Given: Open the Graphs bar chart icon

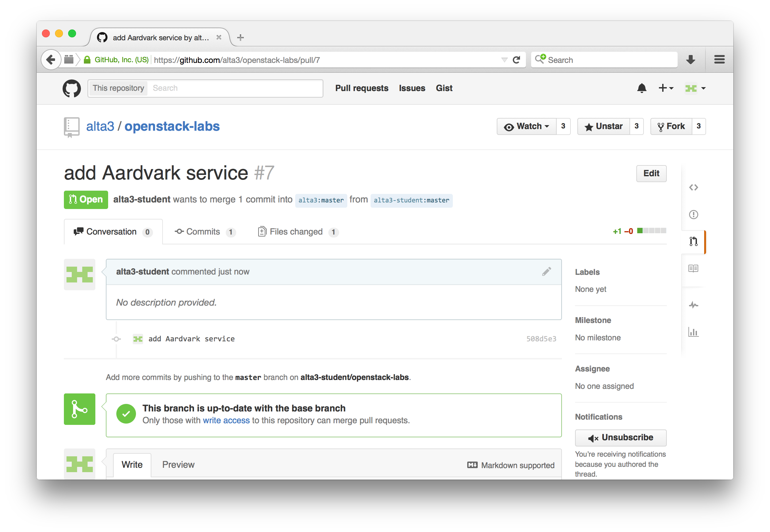Looking at the screenshot, I should point(693,332).
